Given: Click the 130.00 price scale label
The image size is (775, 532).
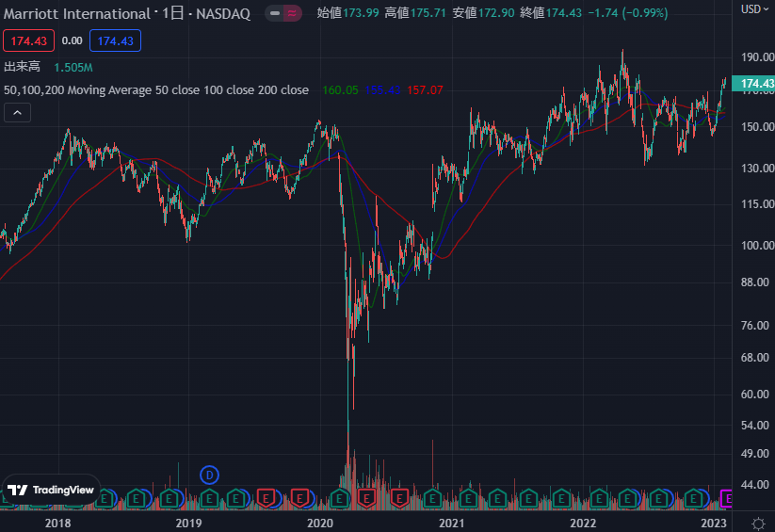Looking at the screenshot, I should click(x=757, y=169).
